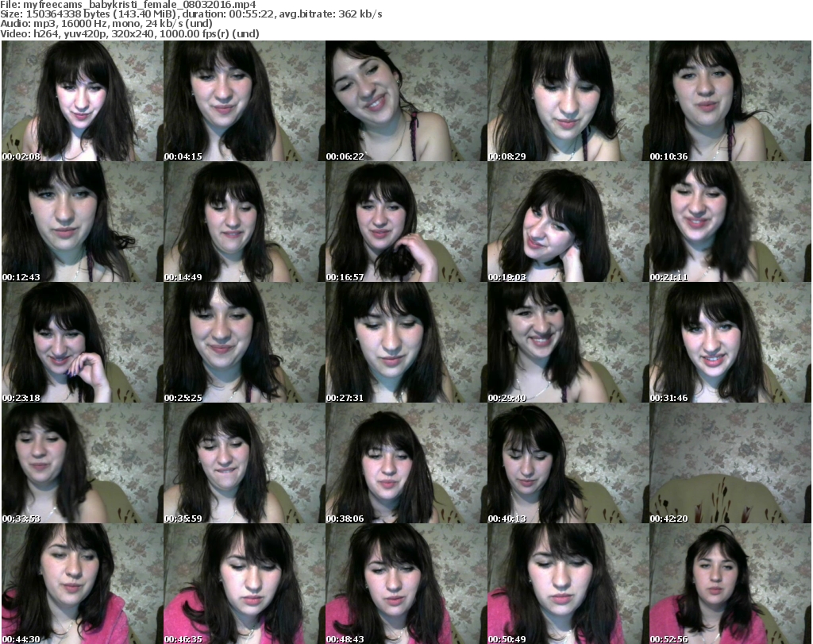Open the frame stamped 00:08:29
This screenshot has width=813, height=644.
click(x=568, y=101)
